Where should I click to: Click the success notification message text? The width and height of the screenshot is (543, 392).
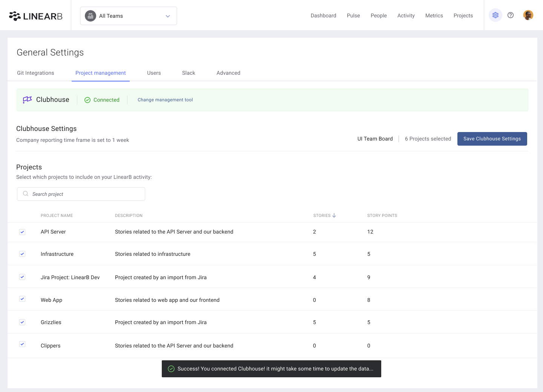click(x=275, y=369)
